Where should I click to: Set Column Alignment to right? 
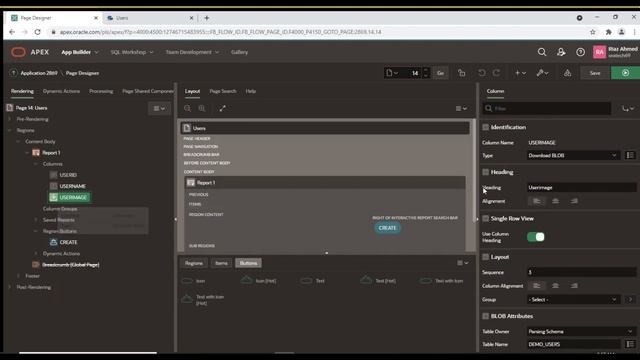click(x=574, y=286)
